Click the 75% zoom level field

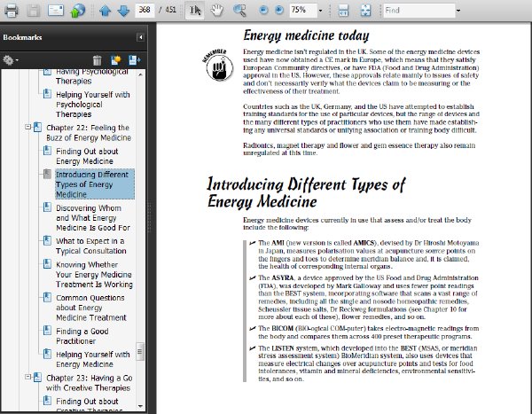(303, 10)
